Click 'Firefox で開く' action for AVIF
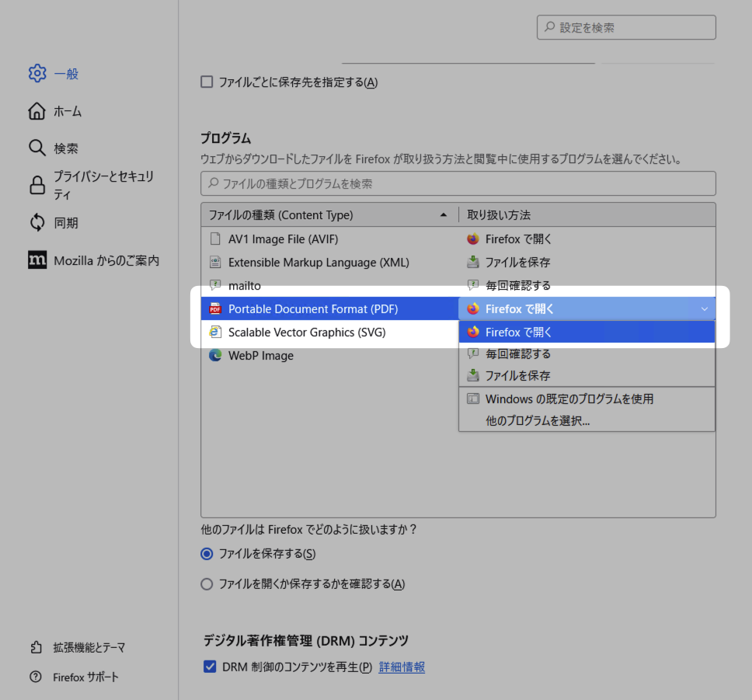752x700 pixels. coord(518,239)
